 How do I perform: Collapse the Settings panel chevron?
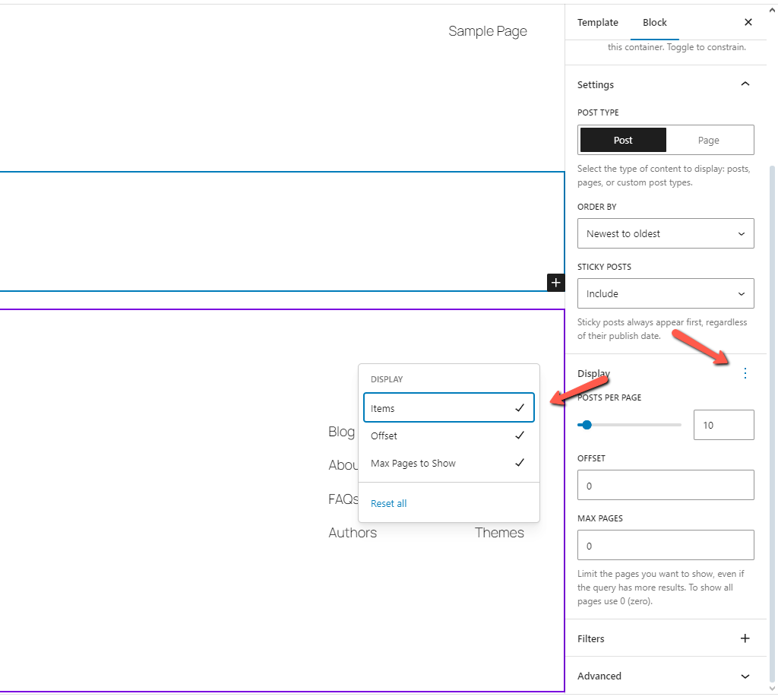point(745,84)
